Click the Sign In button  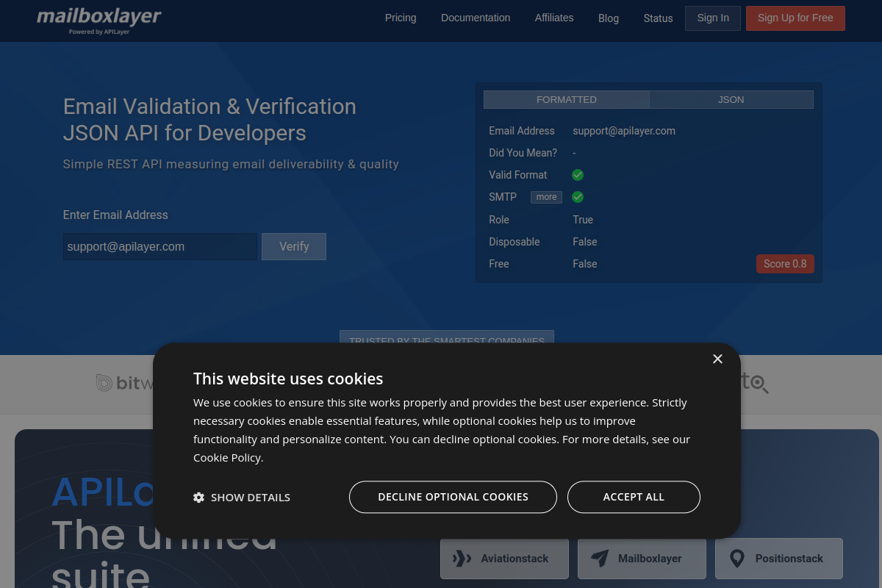pyautogui.click(x=713, y=18)
